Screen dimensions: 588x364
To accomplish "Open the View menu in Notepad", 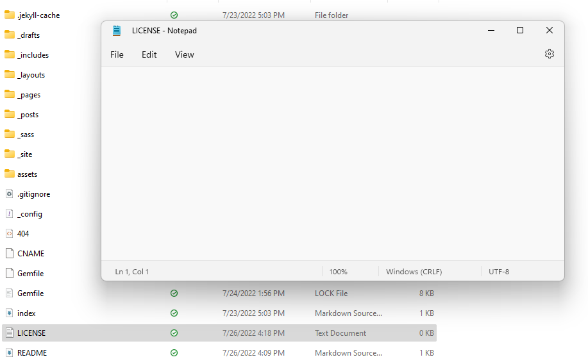I will pos(184,54).
